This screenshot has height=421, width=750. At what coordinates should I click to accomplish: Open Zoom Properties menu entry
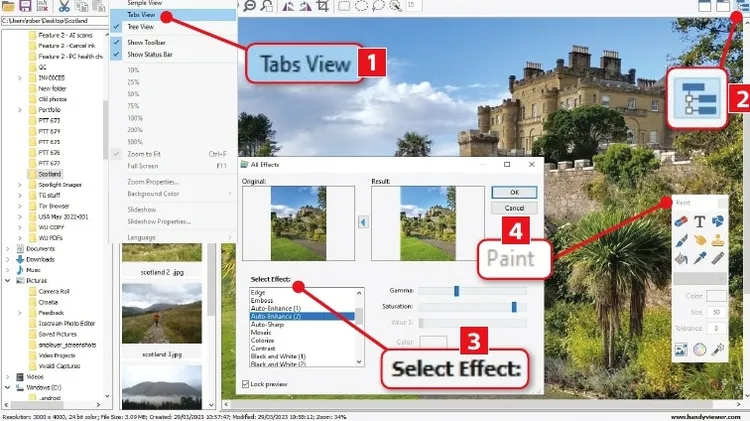[173, 182]
